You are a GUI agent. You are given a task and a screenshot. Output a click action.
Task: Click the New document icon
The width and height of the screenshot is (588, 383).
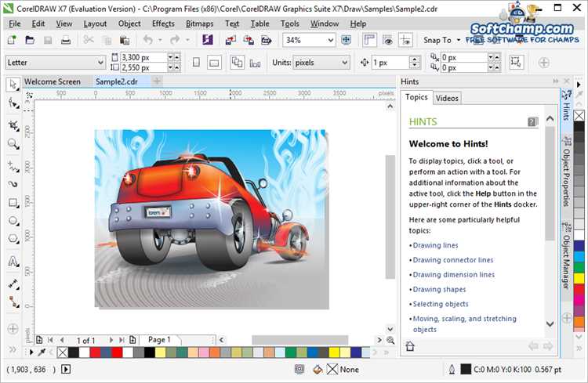pos(12,40)
